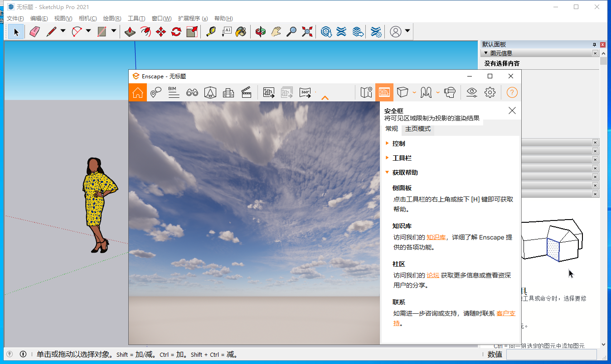Viewport: 611px width, 364px height.
Task: Select the Pan tool in SketchUp
Action: 276,32
